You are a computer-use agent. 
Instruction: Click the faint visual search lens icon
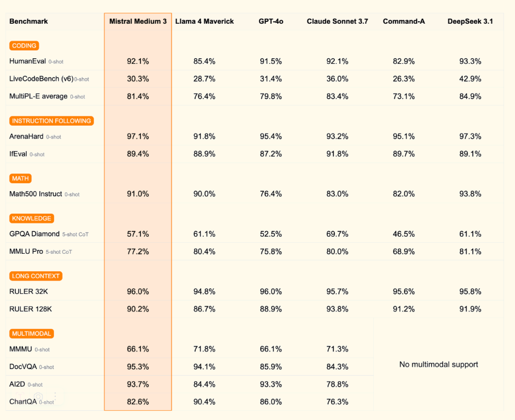38,396
